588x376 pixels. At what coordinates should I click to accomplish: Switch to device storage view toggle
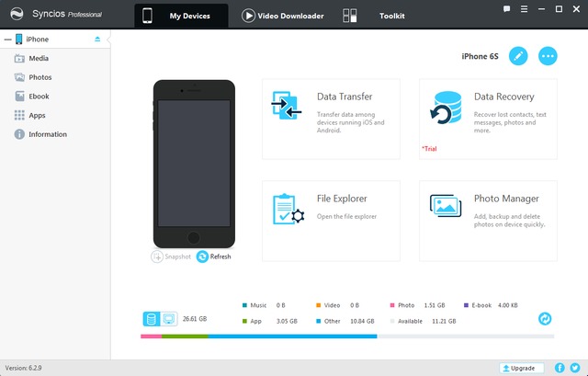(152, 319)
